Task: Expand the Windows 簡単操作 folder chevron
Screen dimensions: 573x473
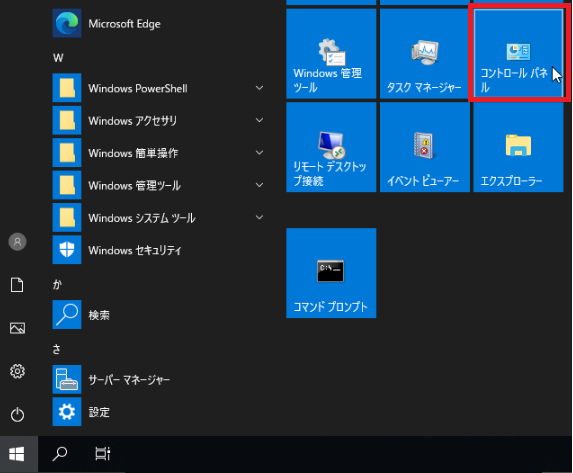Action: 259,153
